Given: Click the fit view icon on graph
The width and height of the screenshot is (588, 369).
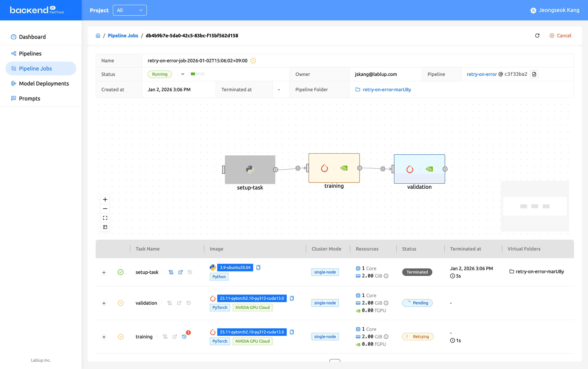Looking at the screenshot, I should click(x=105, y=218).
